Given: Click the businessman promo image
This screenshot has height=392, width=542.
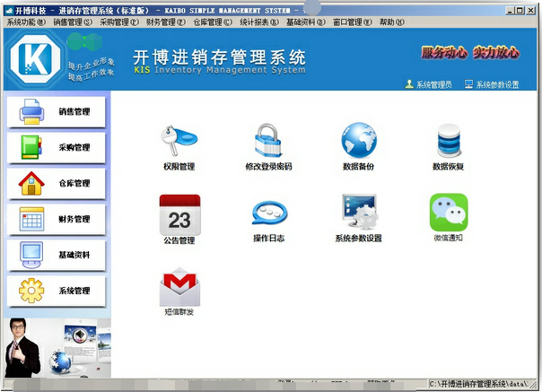Looking at the screenshot, I should coord(57,348).
